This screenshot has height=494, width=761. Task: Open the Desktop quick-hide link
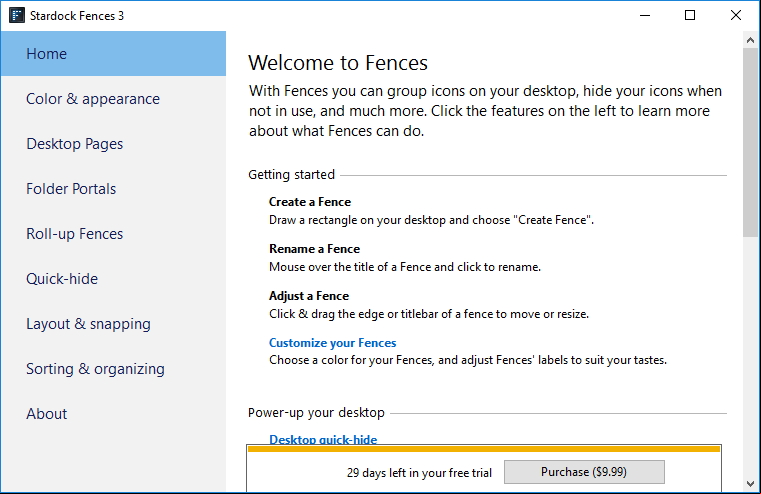323,439
